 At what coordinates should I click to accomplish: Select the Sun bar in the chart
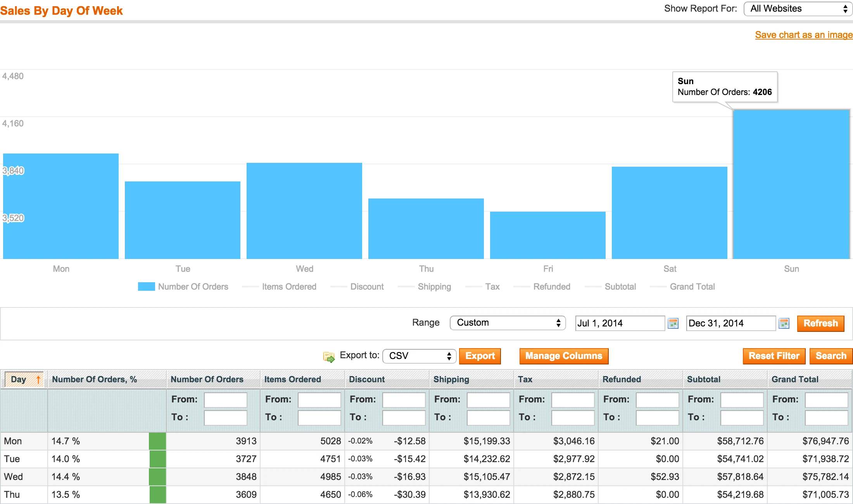(x=791, y=182)
